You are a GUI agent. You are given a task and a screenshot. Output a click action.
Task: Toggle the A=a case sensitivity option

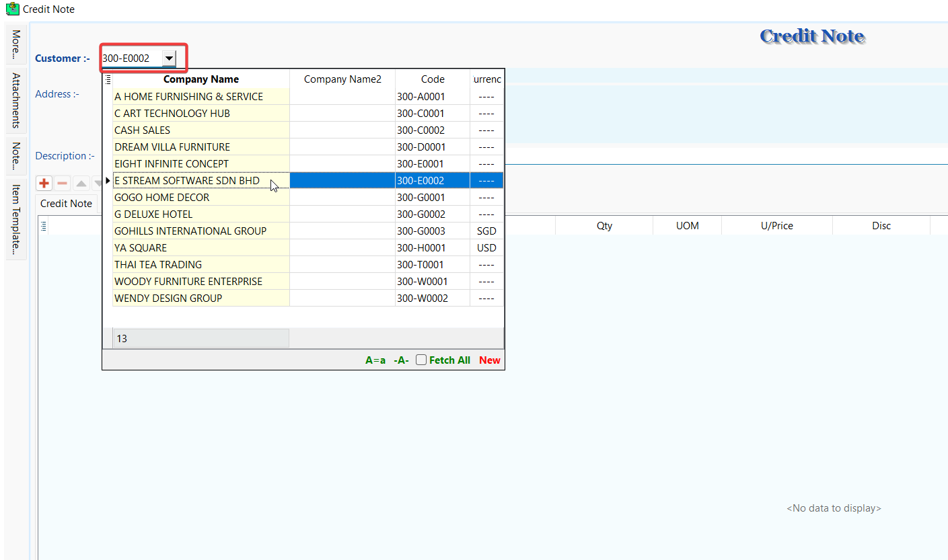[x=375, y=360]
